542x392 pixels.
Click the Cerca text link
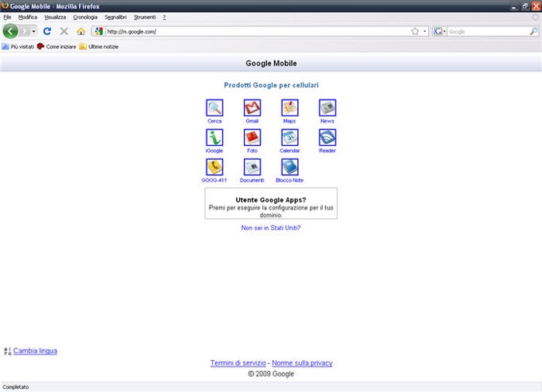(214, 121)
